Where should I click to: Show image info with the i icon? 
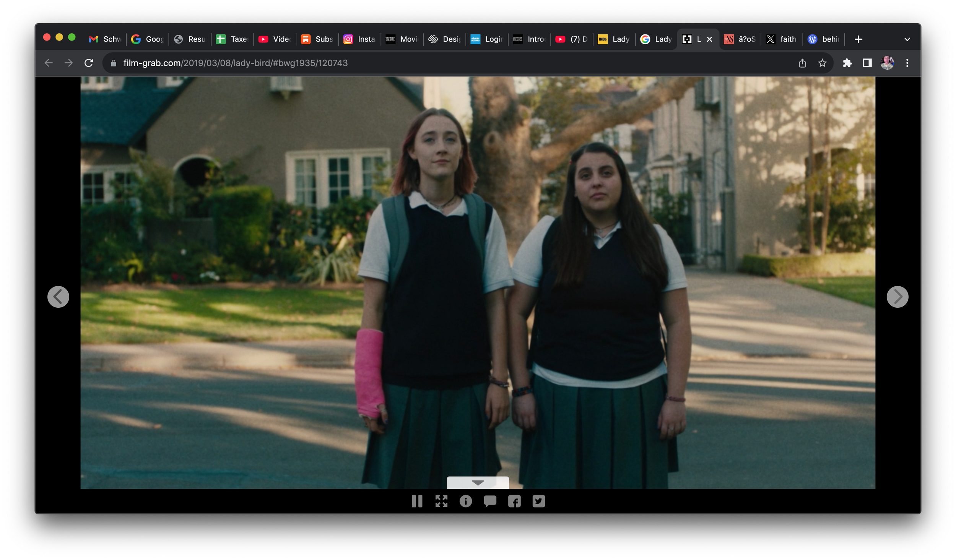point(465,501)
